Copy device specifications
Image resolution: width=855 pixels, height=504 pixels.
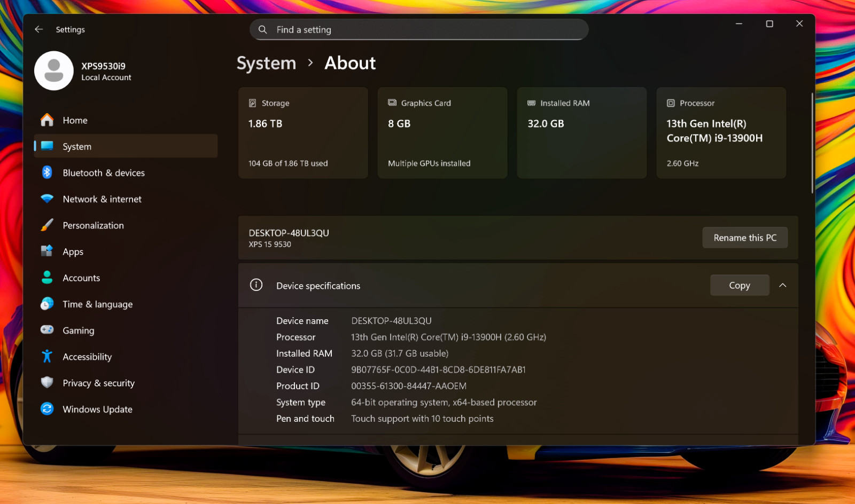(x=740, y=285)
